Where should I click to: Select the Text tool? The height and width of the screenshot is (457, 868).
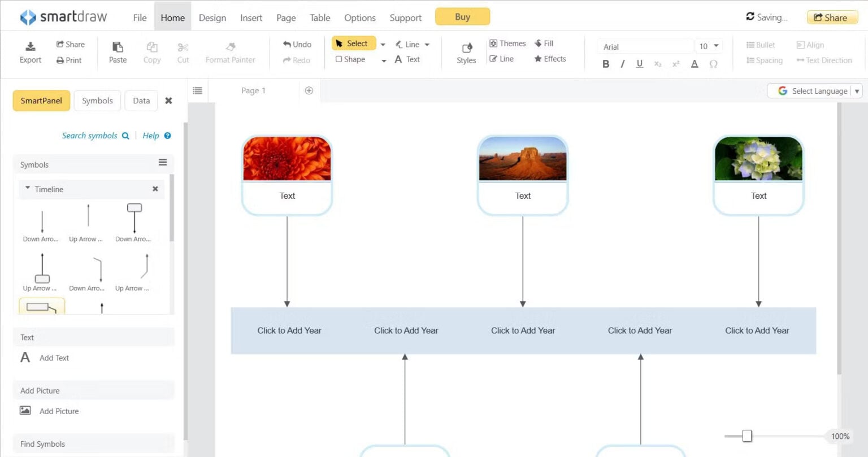click(408, 59)
